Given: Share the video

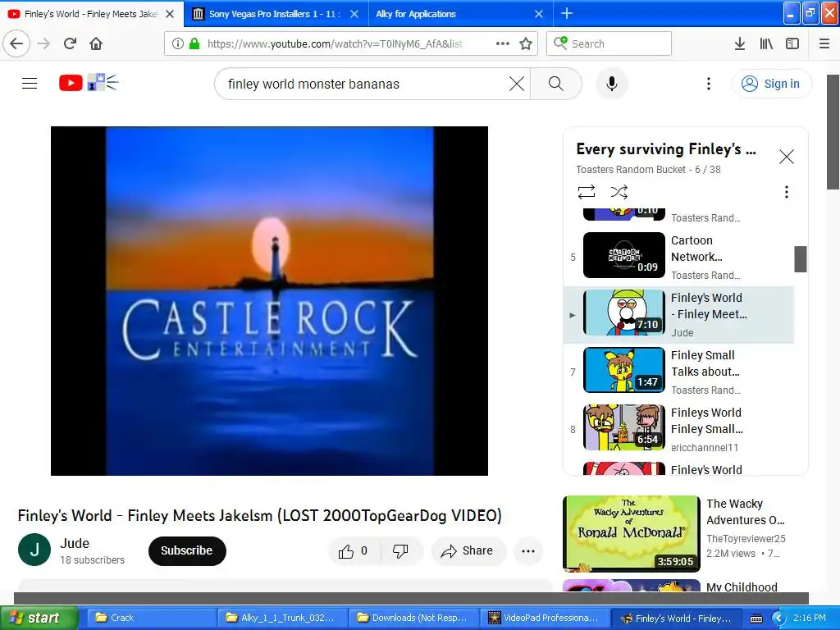Looking at the screenshot, I should pos(468,550).
